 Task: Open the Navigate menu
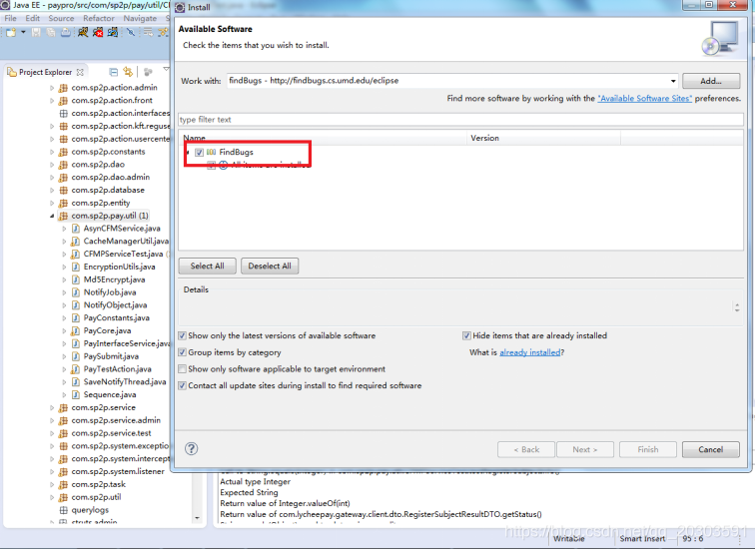(140, 18)
